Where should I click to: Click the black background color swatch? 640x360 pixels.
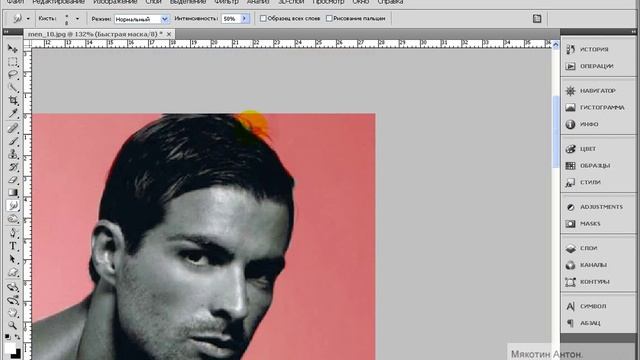[17, 355]
